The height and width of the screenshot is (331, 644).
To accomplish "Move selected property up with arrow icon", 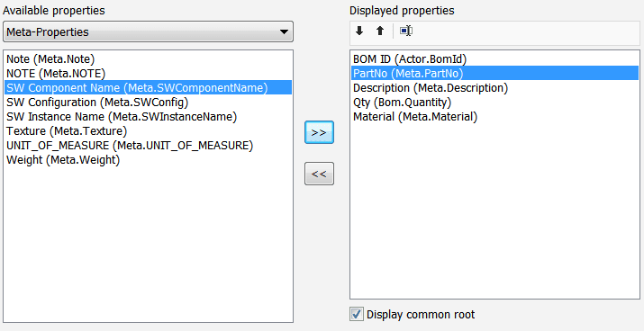I will click(380, 31).
